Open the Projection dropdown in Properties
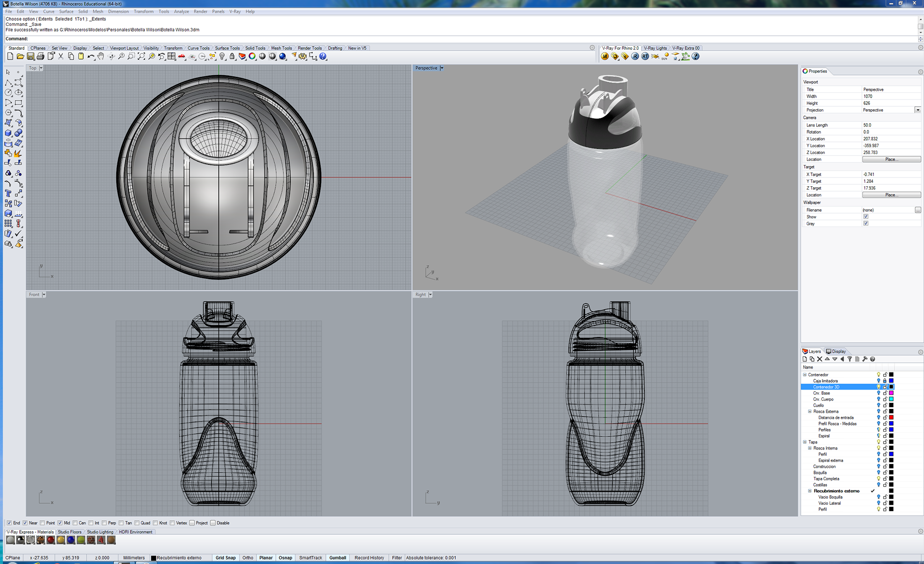Screen dimensions: 924x564 (x=917, y=110)
